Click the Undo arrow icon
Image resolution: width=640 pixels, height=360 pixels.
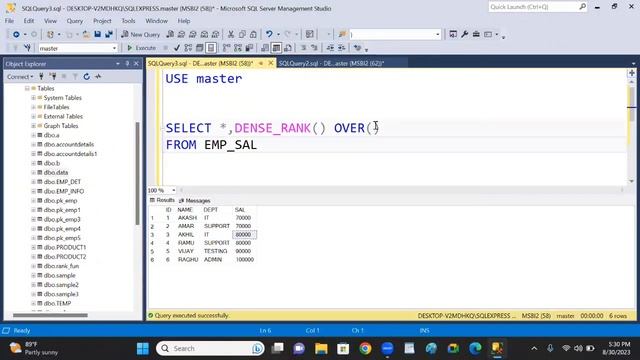point(269,35)
